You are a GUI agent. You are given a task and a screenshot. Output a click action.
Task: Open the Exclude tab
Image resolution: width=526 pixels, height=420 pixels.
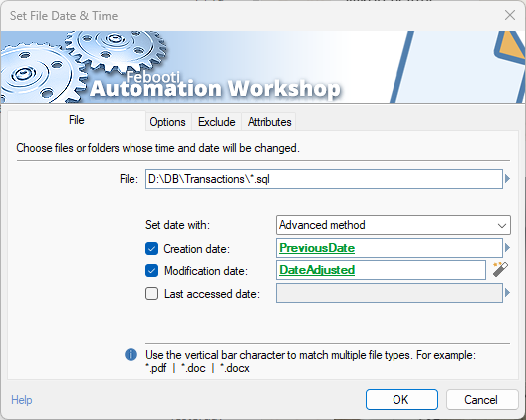tap(217, 122)
